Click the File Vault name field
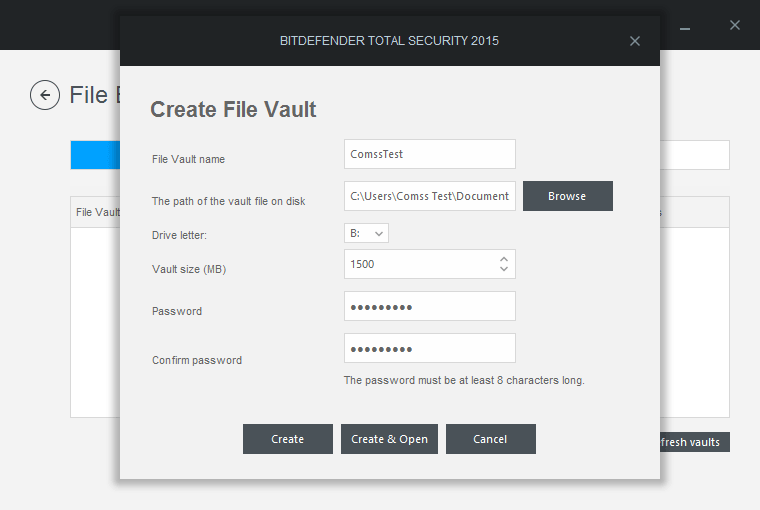This screenshot has height=510, width=760. click(x=429, y=154)
